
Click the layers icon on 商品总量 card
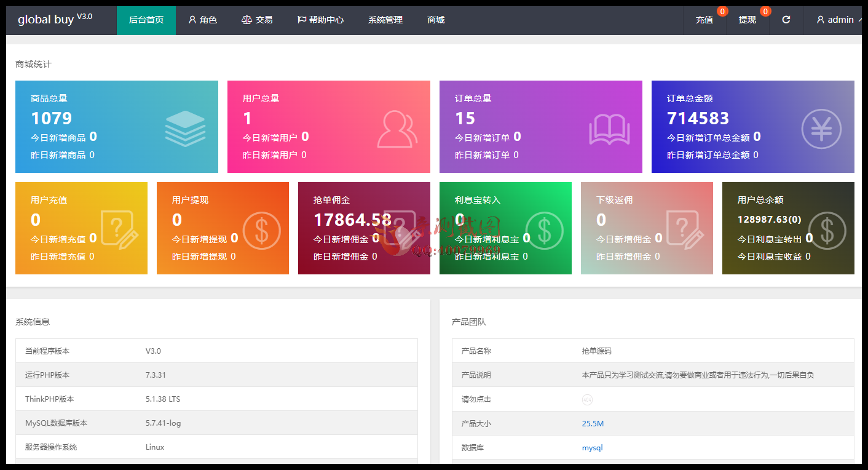[185, 129]
